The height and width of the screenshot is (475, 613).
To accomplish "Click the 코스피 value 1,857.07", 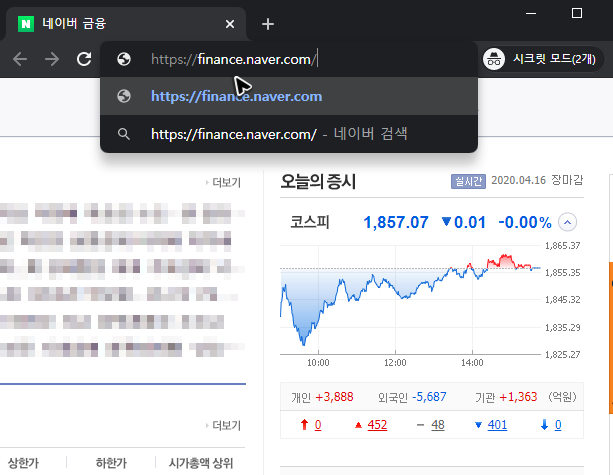I will 396,222.
